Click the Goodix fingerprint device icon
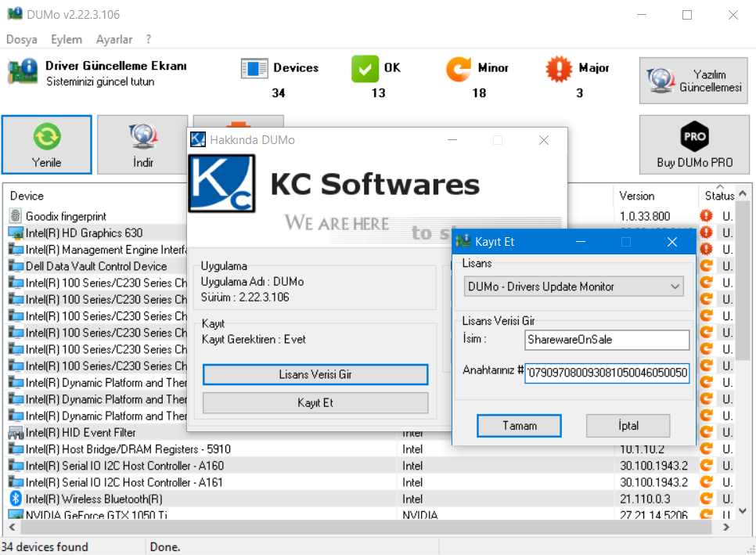This screenshot has height=555, width=756. [x=16, y=216]
